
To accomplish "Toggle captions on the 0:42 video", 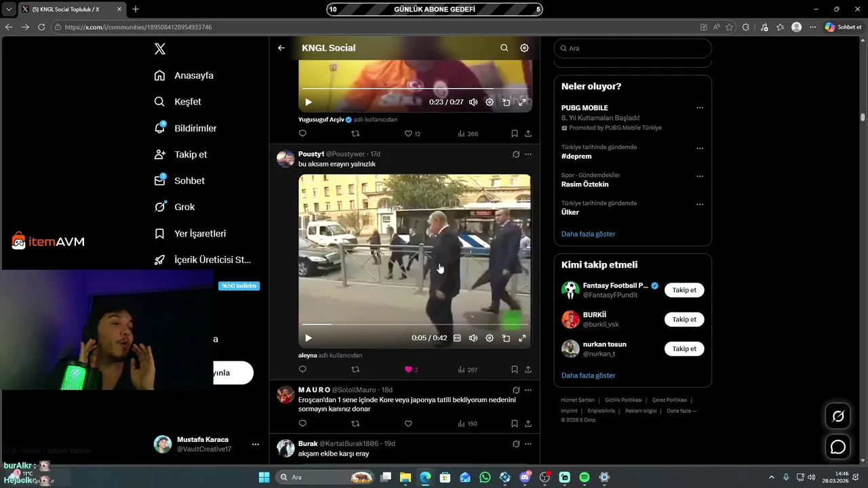I will [x=457, y=338].
